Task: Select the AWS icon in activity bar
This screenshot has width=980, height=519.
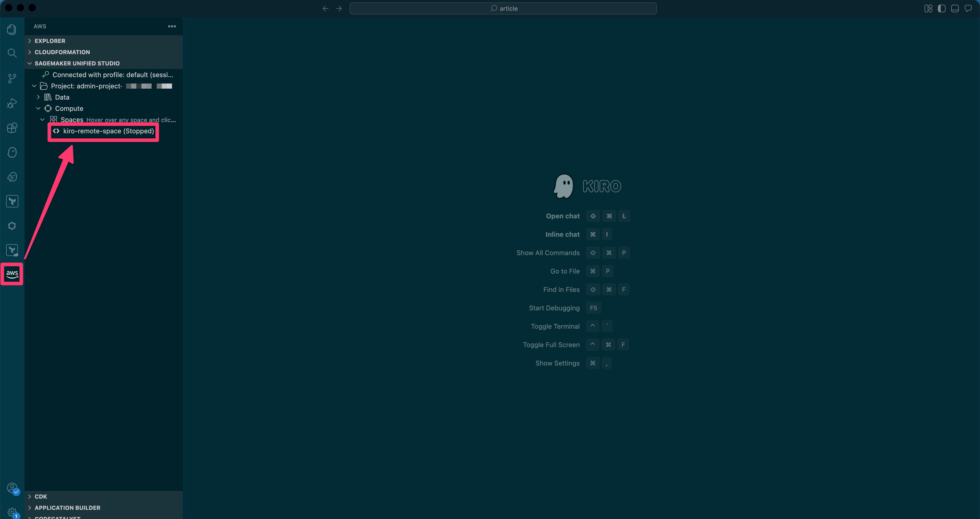Action: click(x=12, y=274)
